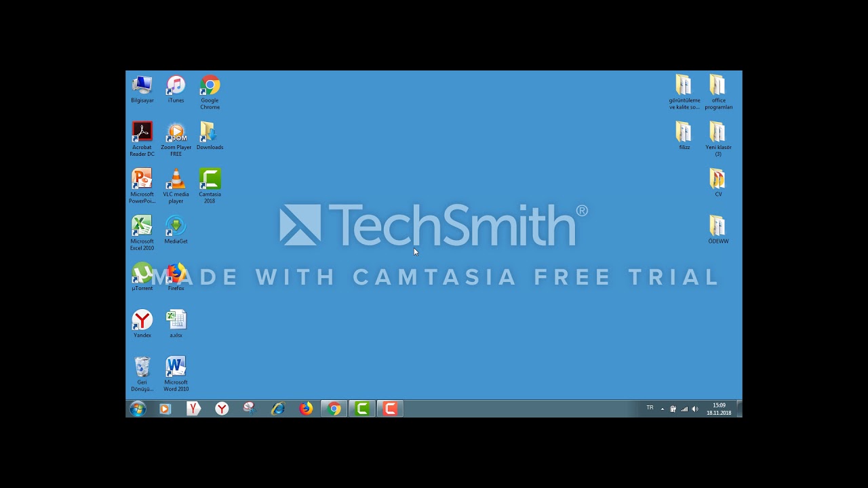Open the volume speaker tray icon
The height and width of the screenshot is (488, 868).
pyautogui.click(x=695, y=409)
